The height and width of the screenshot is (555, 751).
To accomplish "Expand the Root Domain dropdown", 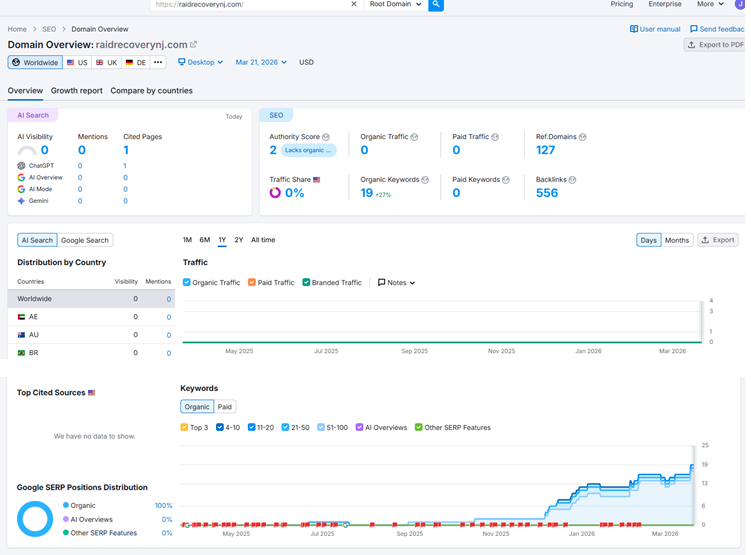I will pyautogui.click(x=395, y=4).
